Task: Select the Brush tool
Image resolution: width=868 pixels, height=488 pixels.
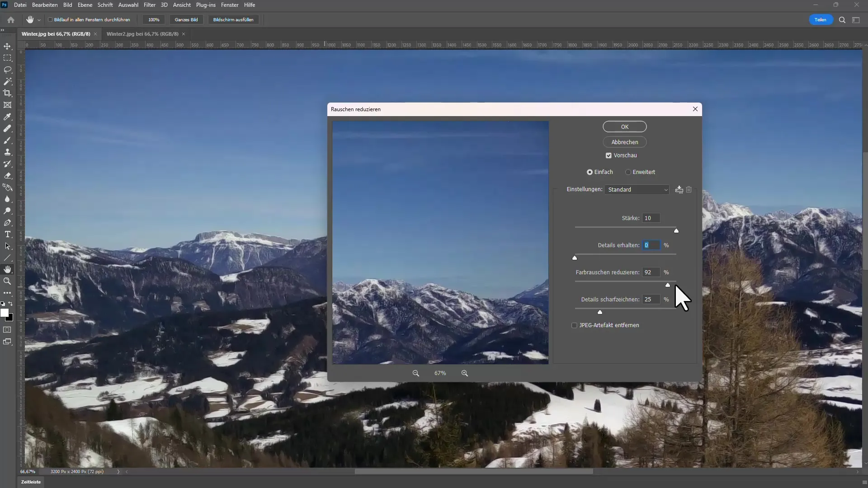Action: point(8,140)
